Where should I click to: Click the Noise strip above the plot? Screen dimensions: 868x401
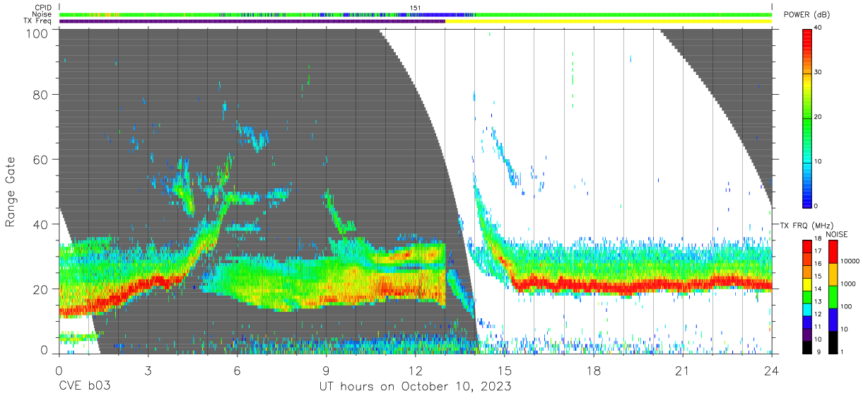(416, 14)
